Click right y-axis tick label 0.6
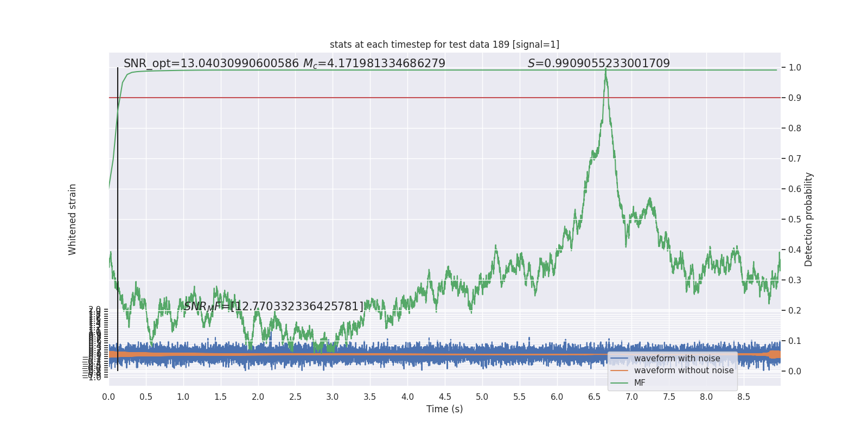Viewport: 868px width, 434px height. click(x=795, y=189)
